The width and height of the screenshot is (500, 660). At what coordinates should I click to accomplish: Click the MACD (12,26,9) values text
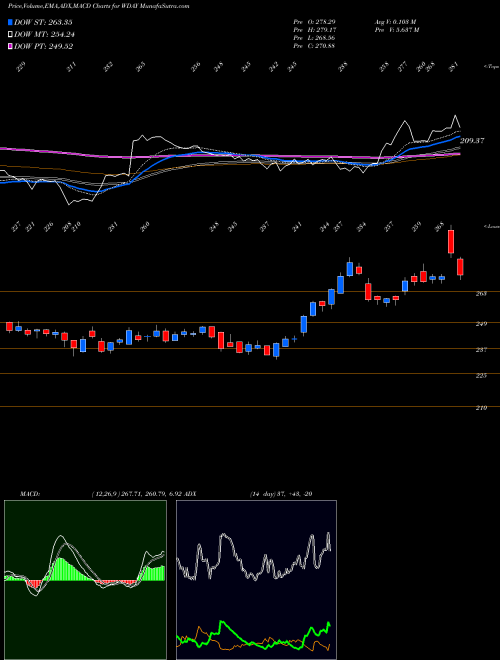[x=137, y=494]
